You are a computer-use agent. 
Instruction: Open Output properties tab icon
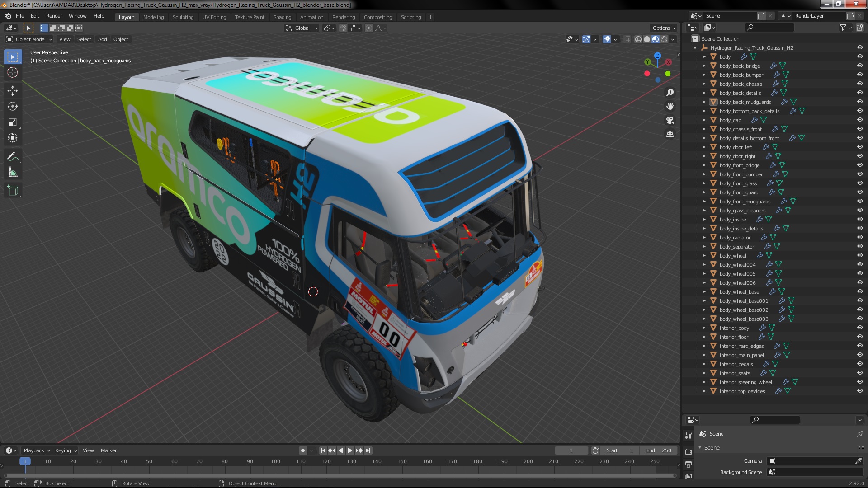pyautogui.click(x=689, y=464)
